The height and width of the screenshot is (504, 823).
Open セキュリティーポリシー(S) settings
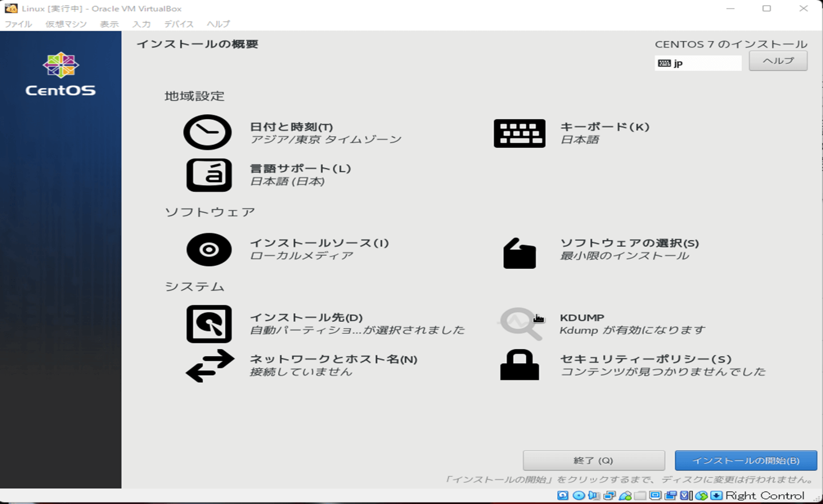646,359
